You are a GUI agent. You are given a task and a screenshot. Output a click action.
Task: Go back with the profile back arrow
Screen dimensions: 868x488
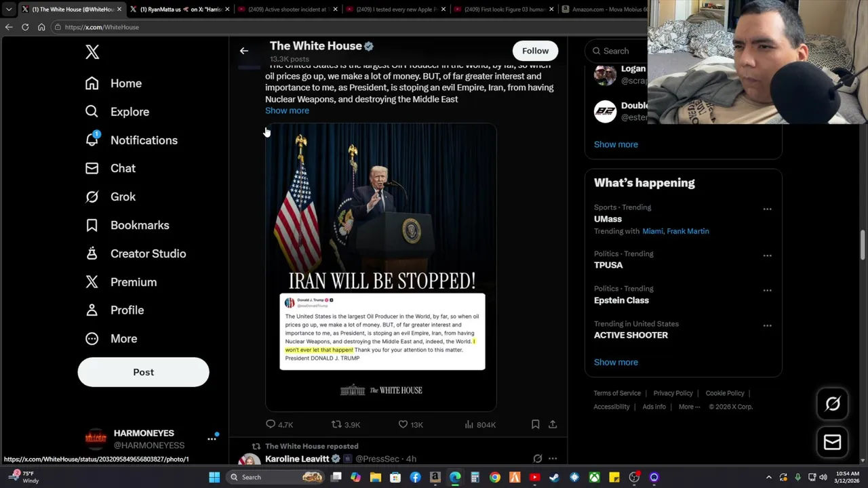tap(244, 51)
